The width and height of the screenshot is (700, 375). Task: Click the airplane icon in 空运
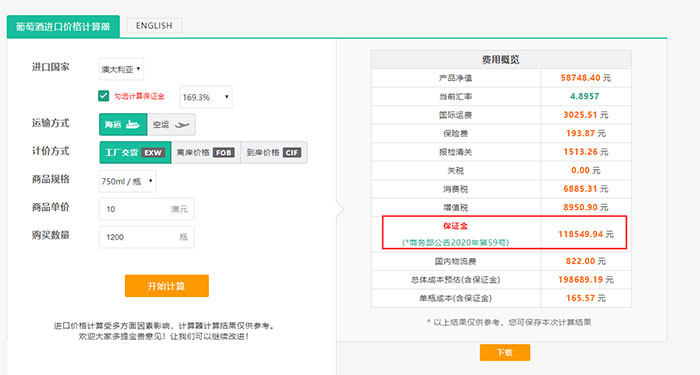[182, 125]
